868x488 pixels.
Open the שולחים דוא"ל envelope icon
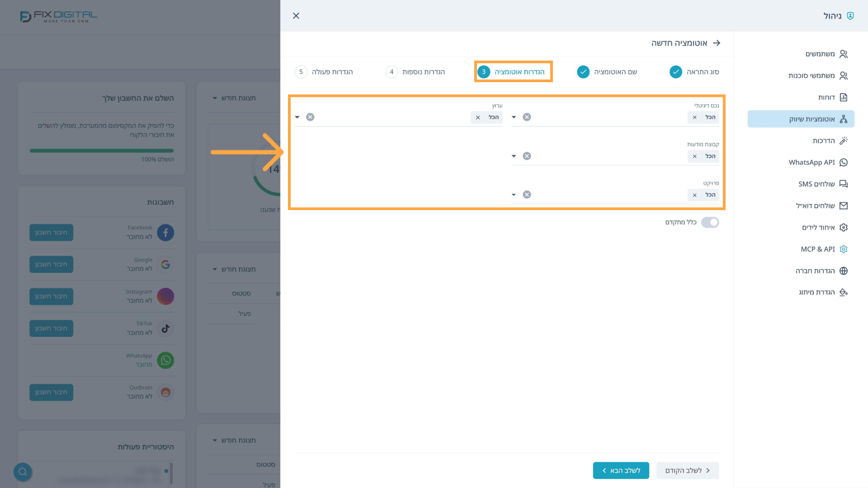[x=844, y=206]
